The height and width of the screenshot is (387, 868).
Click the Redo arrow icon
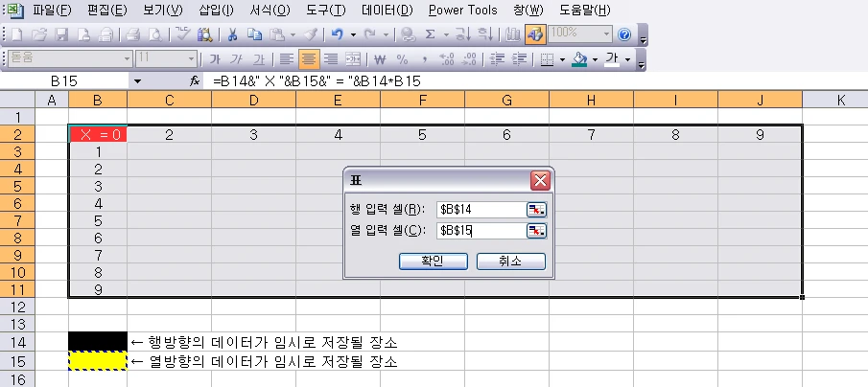pos(369,34)
